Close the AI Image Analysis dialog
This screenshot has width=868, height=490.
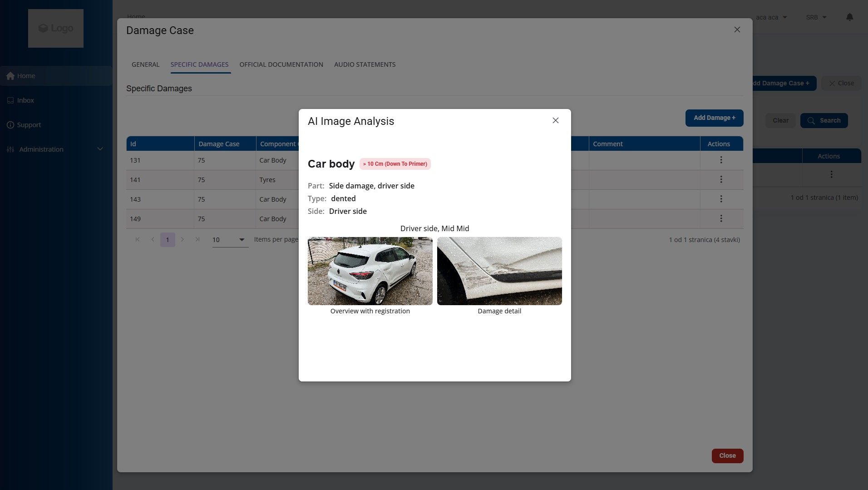pos(555,120)
